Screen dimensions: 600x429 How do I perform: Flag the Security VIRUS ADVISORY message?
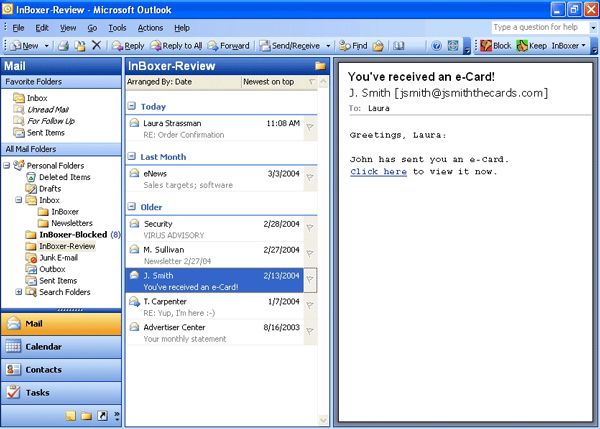[310, 228]
